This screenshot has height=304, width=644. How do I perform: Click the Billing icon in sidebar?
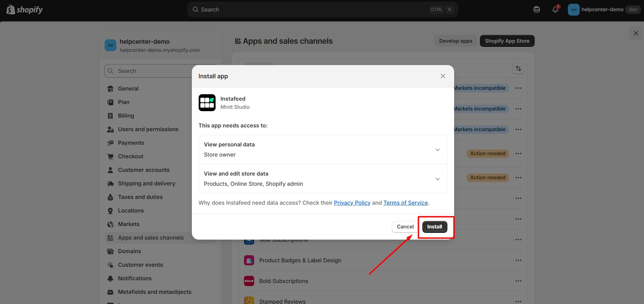point(110,116)
